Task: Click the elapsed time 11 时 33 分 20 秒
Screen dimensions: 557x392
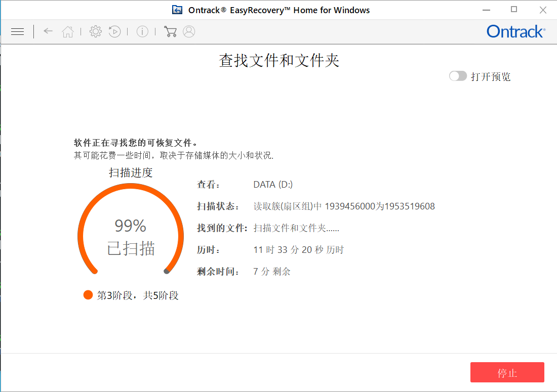Action: click(298, 250)
